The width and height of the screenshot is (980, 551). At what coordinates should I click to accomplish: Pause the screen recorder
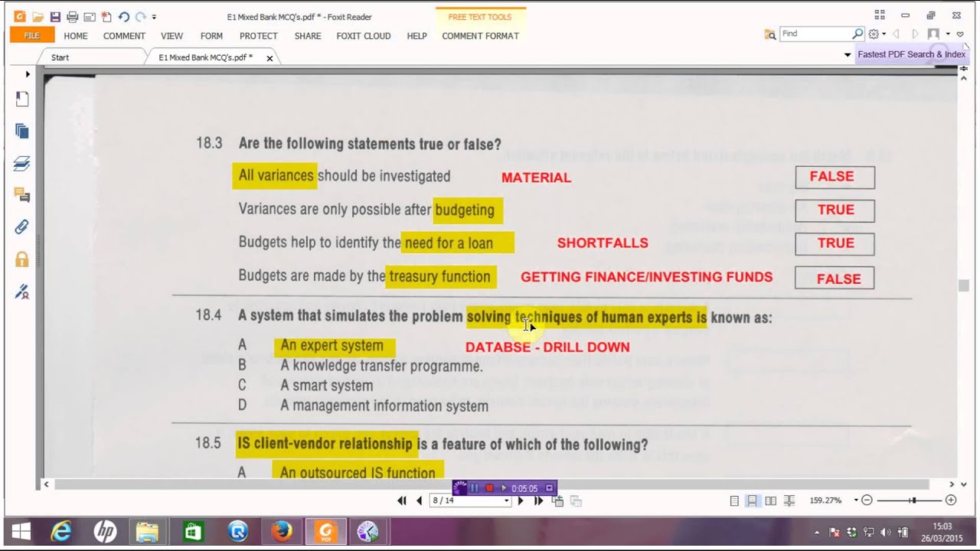pos(475,487)
